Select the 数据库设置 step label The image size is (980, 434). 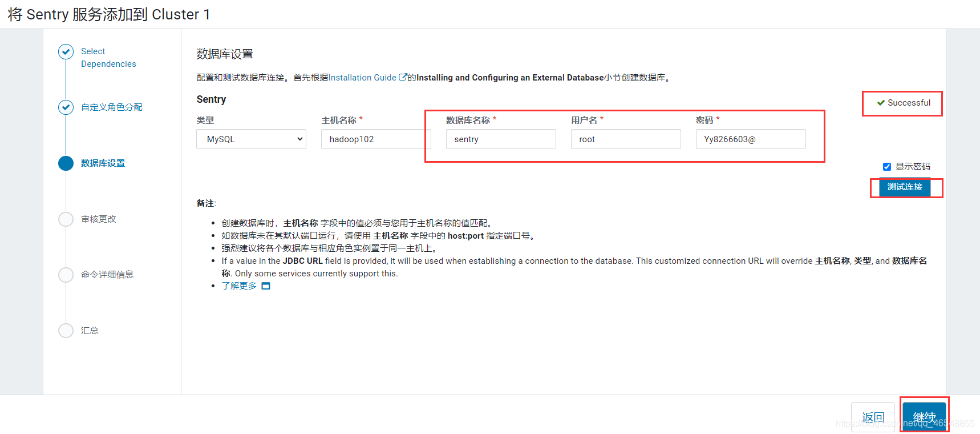point(103,163)
